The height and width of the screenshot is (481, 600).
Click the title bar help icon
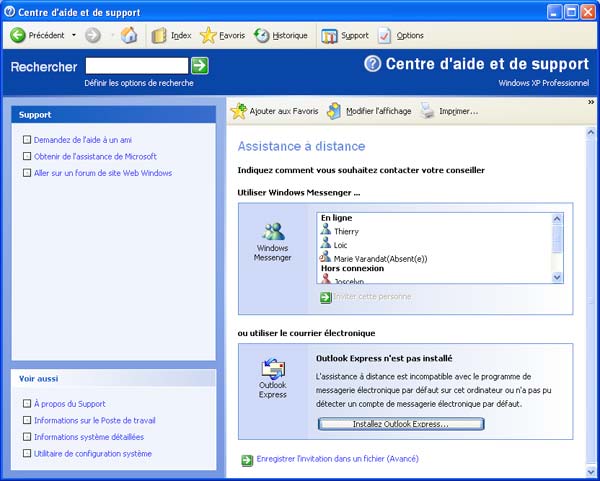click(9, 12)
